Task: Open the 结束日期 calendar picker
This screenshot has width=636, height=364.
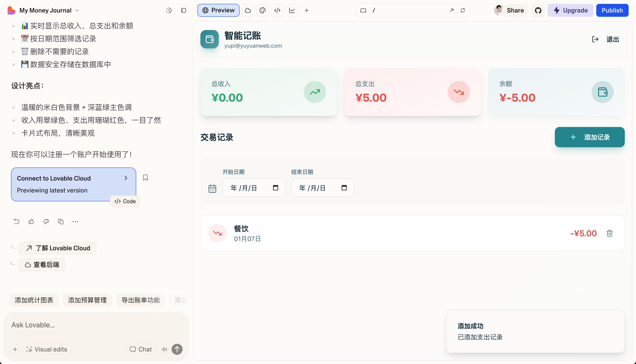Action: click(344, 188)
